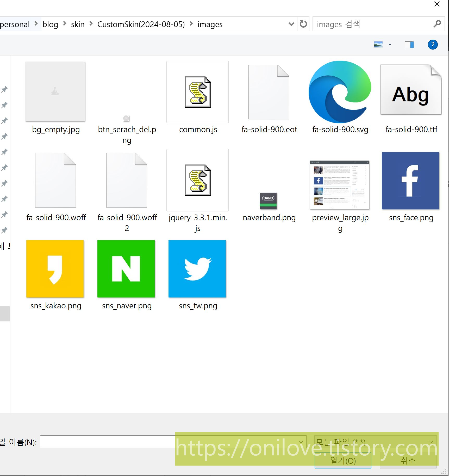Expand the chevron after CustomSkin(2024-08-05) in path

(x=191, y=24)
